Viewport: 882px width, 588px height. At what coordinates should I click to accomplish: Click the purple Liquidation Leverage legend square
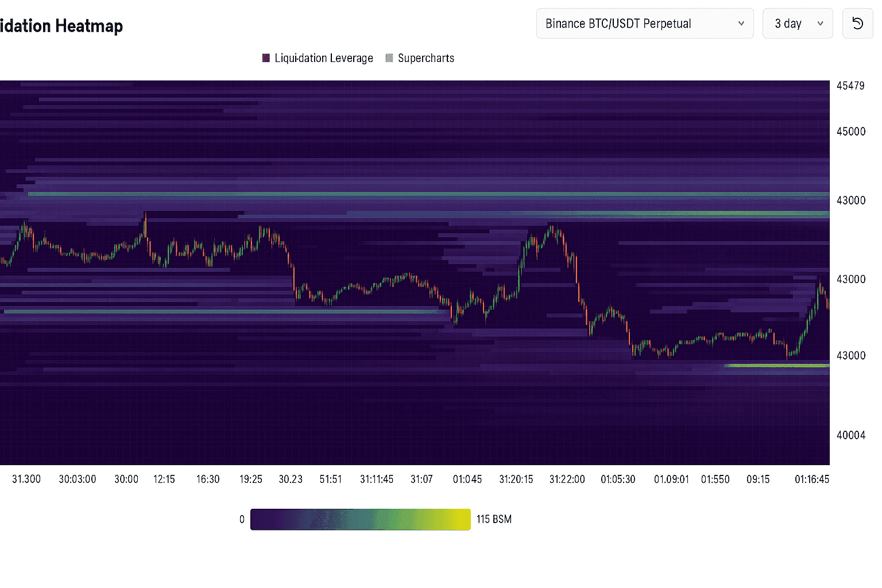click(x=266, y=58)
